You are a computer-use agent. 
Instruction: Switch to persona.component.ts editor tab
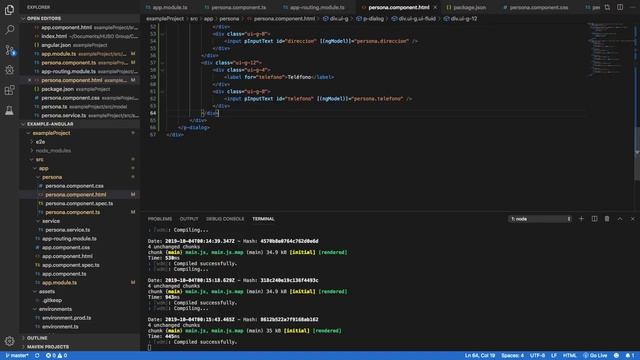(x=238, y=7)
